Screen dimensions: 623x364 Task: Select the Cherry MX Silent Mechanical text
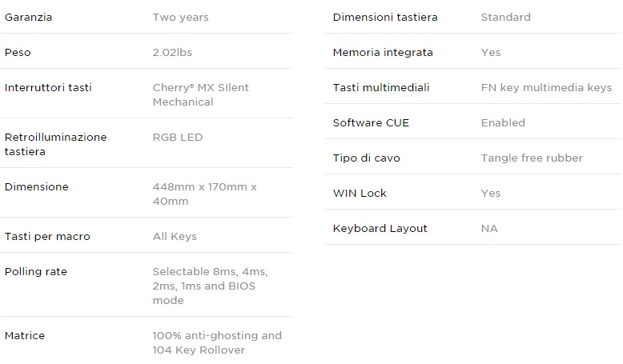tap(200, 94)
